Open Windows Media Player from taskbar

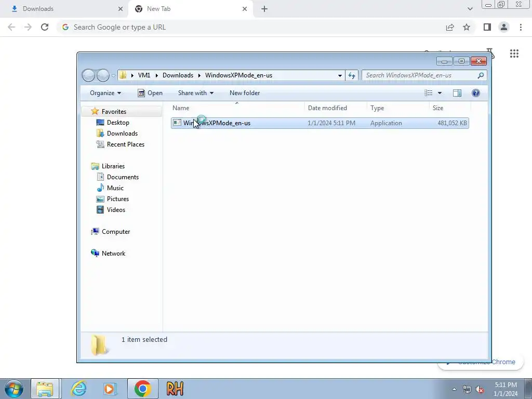110,389
